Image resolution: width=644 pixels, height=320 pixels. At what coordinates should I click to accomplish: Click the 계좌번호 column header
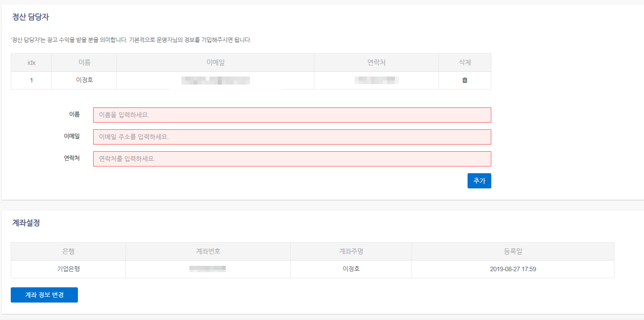[x=208, y=251]
